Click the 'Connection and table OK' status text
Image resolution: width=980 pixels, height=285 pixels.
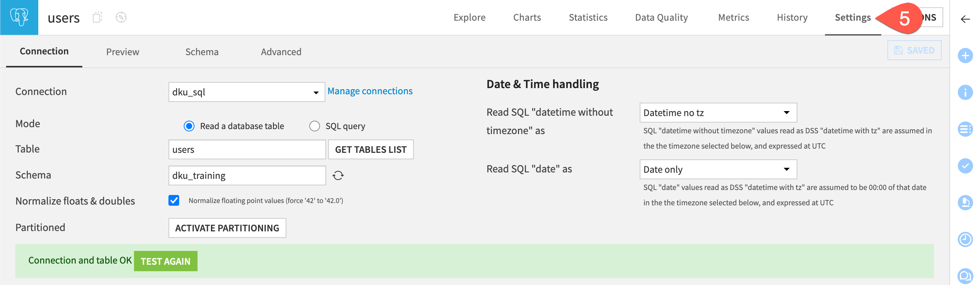pos(80,260)
